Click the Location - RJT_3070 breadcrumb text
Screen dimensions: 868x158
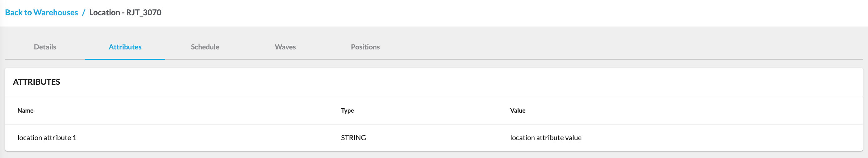coord(125,13)
